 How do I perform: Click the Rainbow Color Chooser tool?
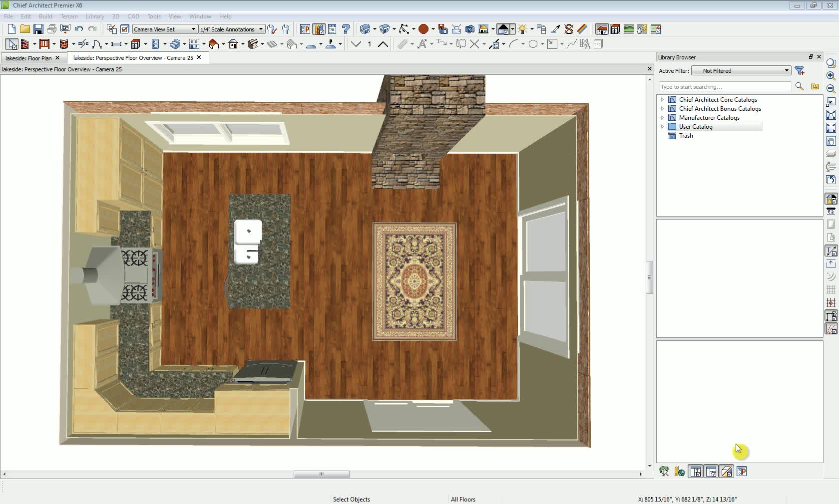(x=582, y=29)
